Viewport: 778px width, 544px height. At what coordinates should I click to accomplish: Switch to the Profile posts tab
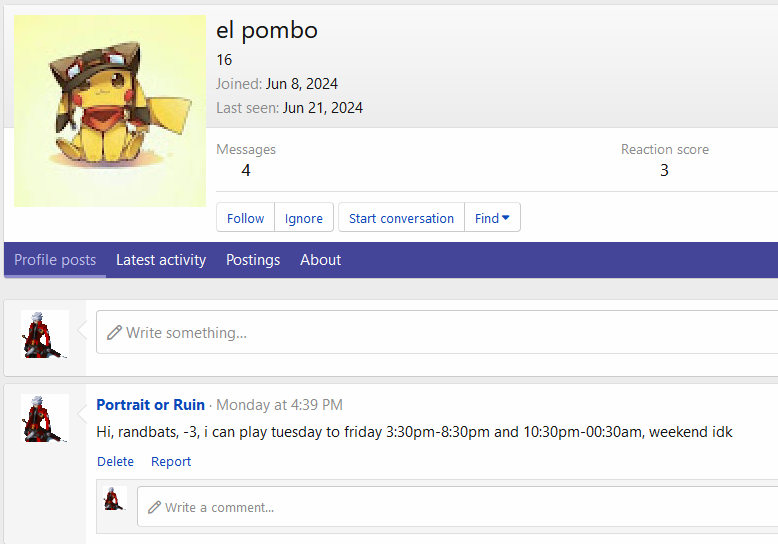(55, 260)
